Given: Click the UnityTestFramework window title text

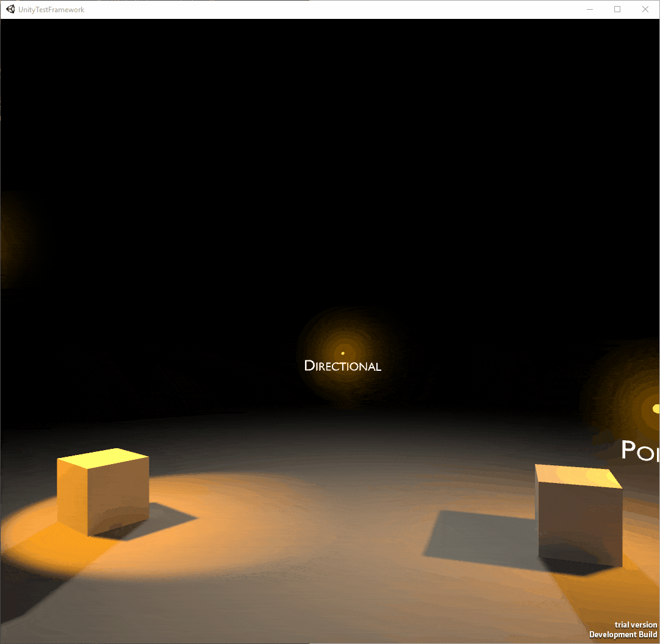Looking at the screenshot, I should coord(51,10).
